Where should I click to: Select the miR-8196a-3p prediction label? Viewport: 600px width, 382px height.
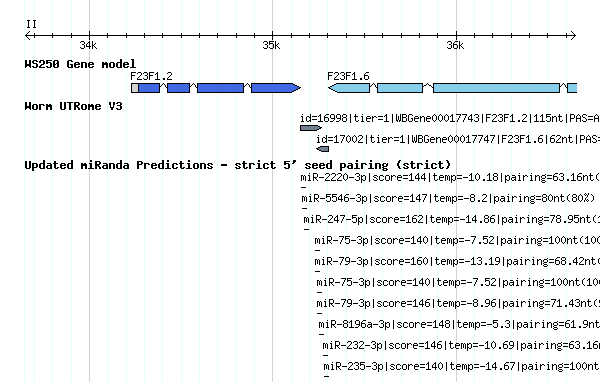click(x=459, y=324)
